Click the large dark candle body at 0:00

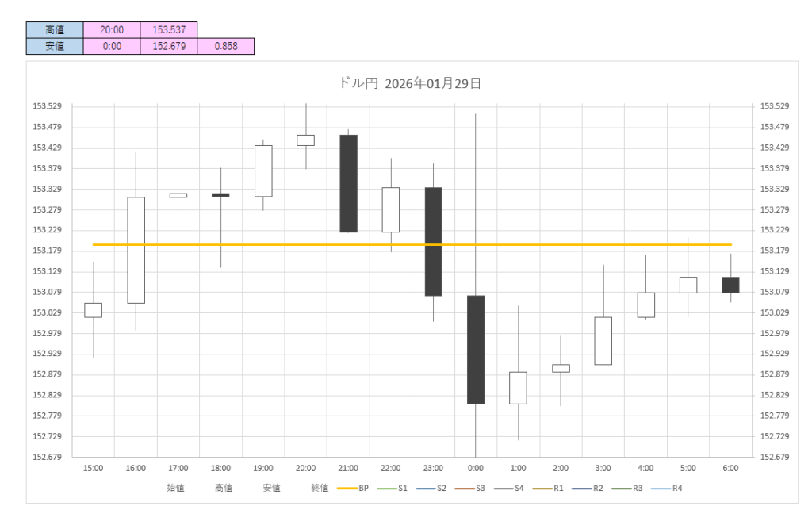coord(476,349)
